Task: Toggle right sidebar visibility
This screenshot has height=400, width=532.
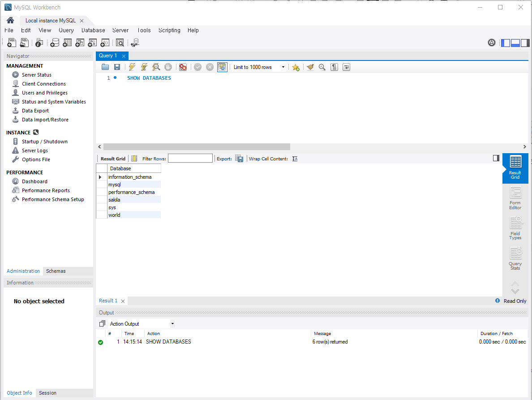Action: point(525,43)
